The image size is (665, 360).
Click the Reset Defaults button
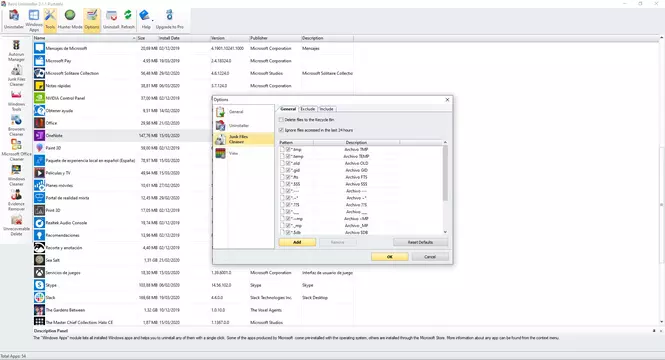coord(420,242)
